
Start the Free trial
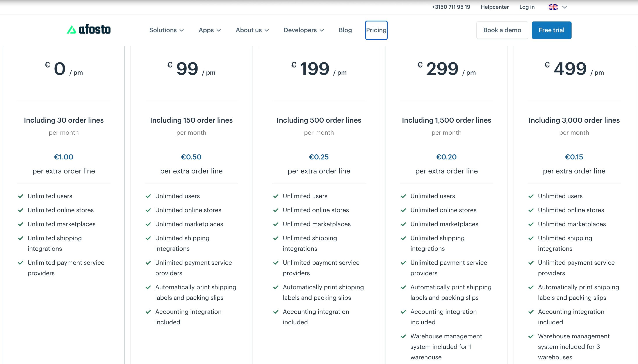551,30
